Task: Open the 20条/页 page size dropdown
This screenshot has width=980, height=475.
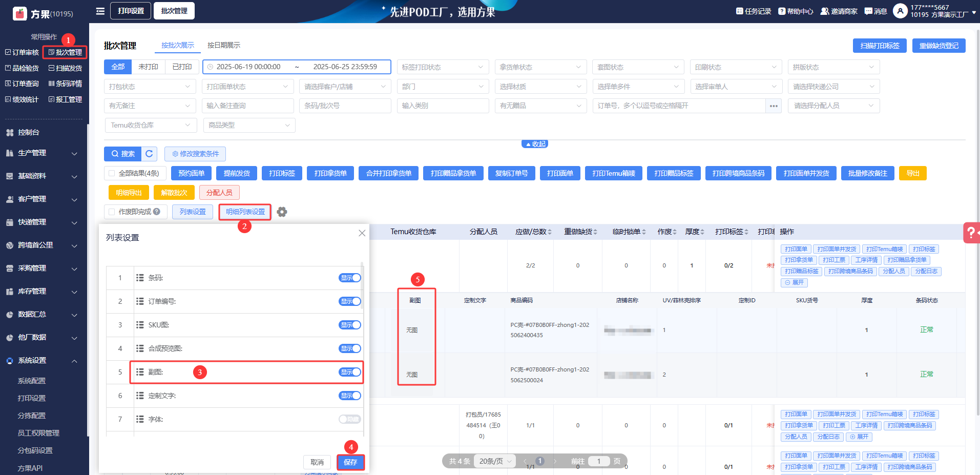Action: point(495,461)
